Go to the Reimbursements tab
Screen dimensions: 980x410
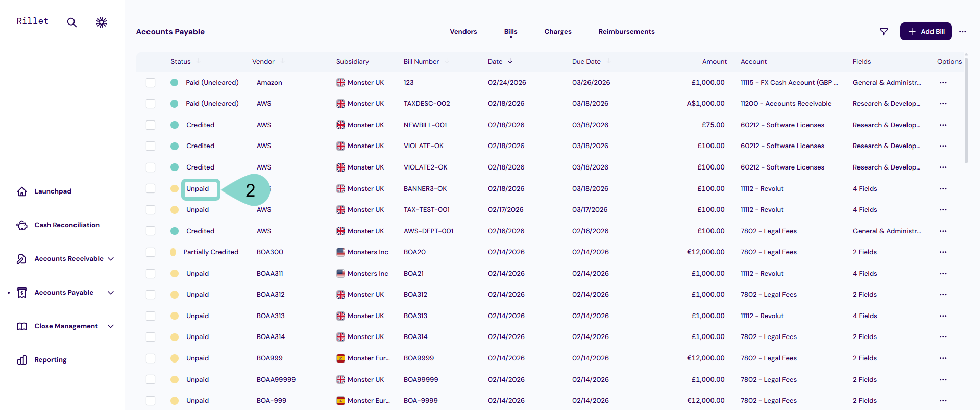[626, 32]
